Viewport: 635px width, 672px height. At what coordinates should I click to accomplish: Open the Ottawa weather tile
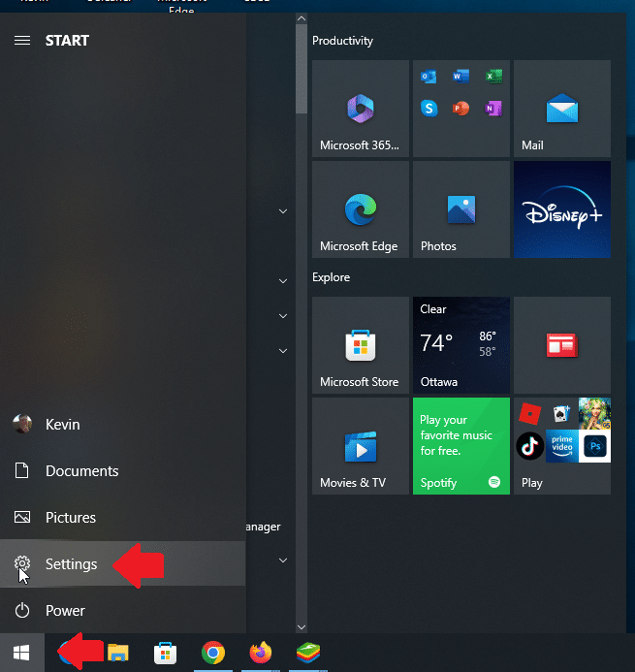pyautogui.click(x=461, y=345)
